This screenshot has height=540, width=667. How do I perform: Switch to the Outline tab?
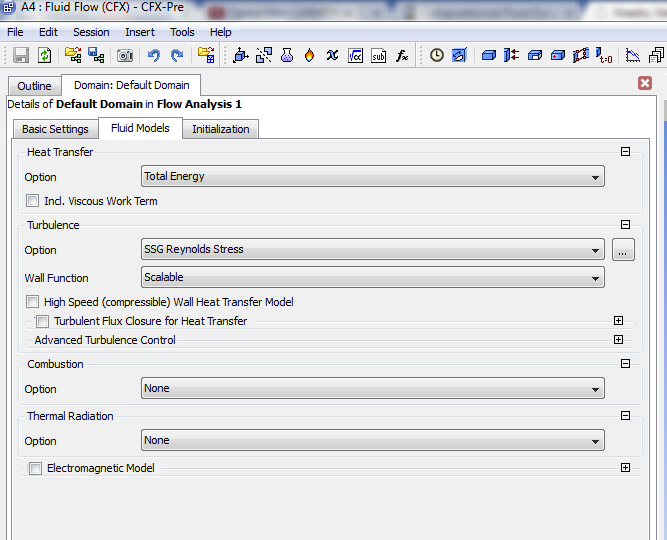click(34, 86)
